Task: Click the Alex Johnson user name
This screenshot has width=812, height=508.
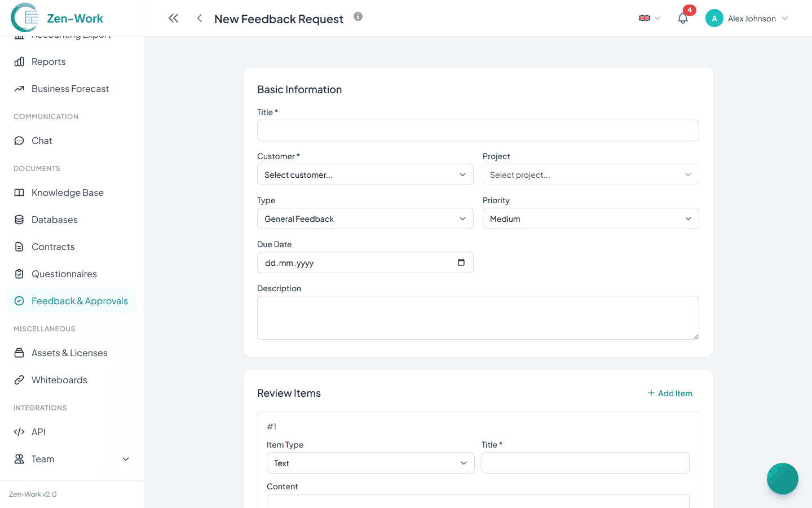Action: point(752,19)
